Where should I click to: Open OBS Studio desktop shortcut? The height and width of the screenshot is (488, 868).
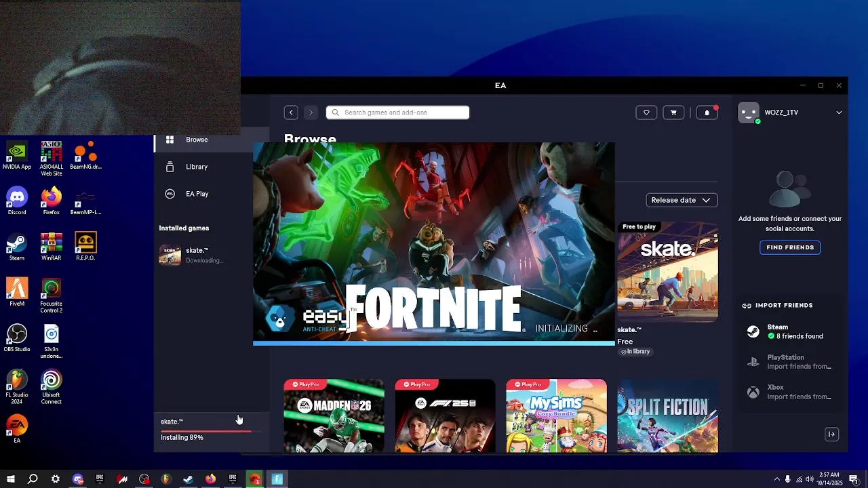coord(17,338)
